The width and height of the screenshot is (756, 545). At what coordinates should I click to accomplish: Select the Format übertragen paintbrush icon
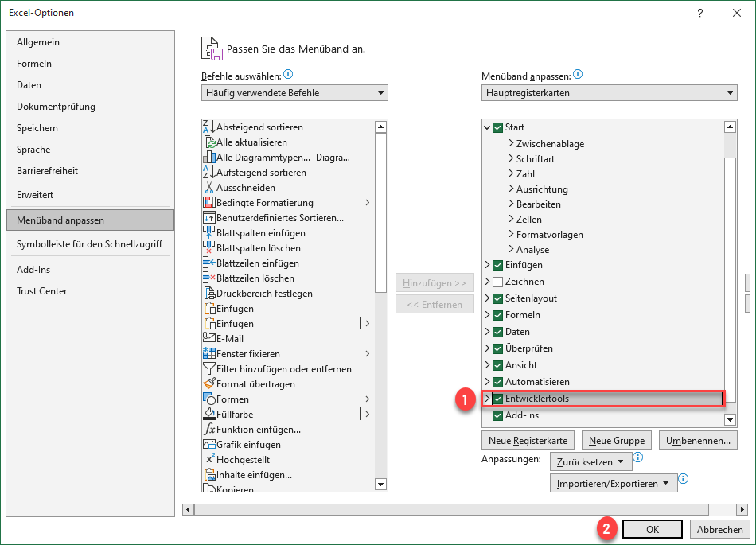208,384
